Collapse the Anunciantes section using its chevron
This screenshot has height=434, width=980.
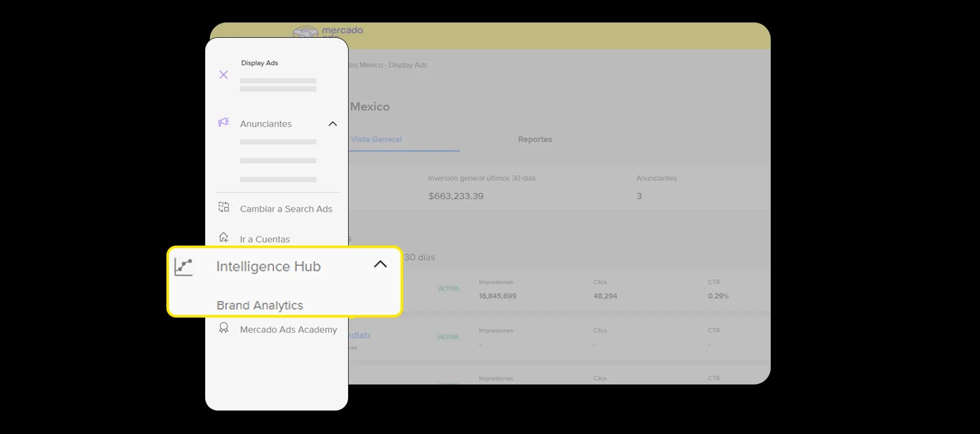pyautogui.click(x=333, y=124)
